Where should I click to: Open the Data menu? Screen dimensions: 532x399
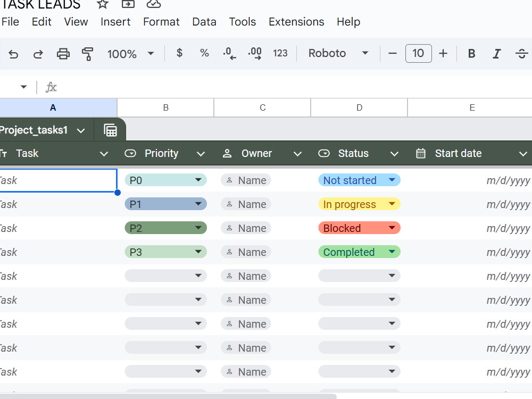click(204, 22)
